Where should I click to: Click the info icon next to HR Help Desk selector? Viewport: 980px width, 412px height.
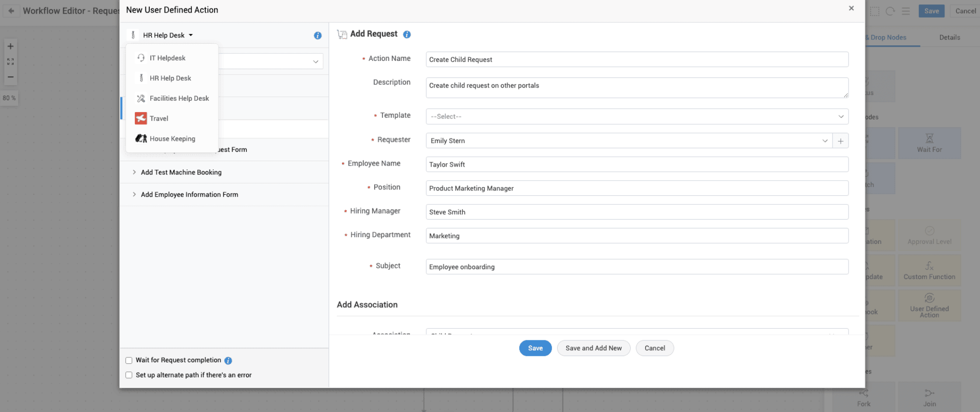pos(318,36)
